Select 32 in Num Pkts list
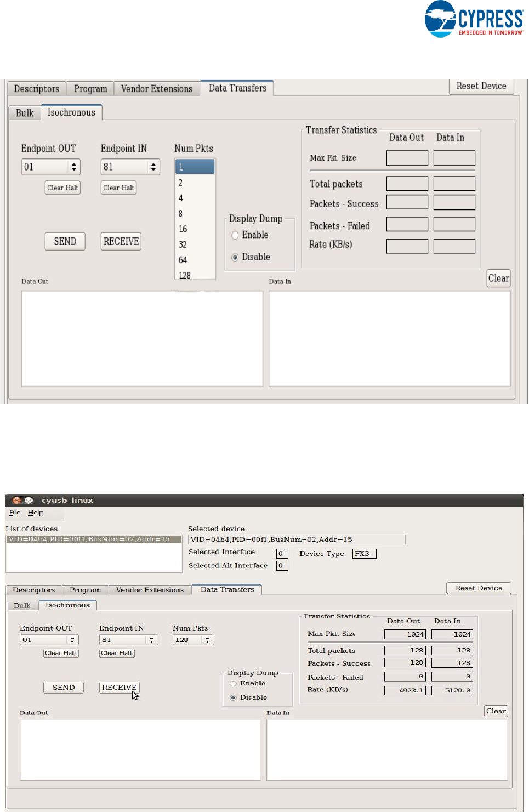The image size is (529, 812). pos(195,245)
